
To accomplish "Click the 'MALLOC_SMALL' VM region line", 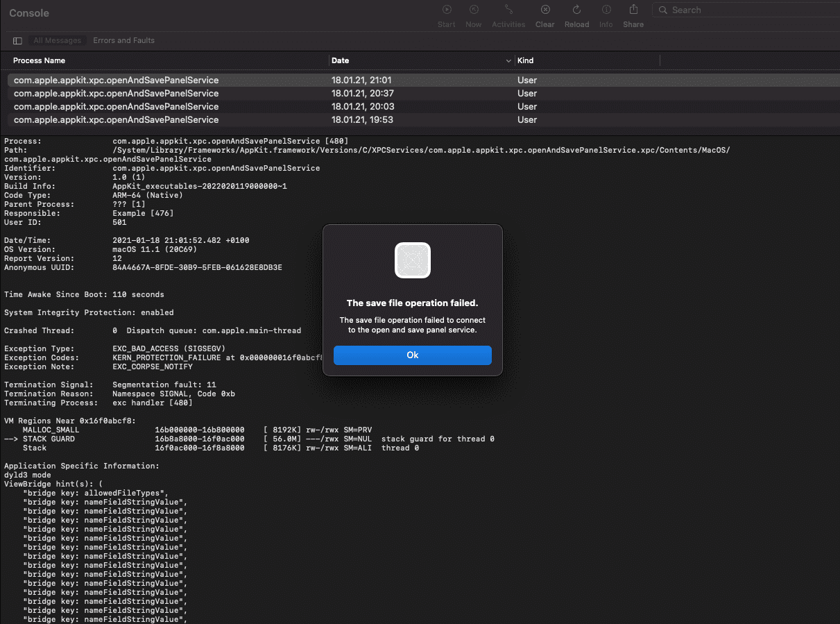I will 197,430.
